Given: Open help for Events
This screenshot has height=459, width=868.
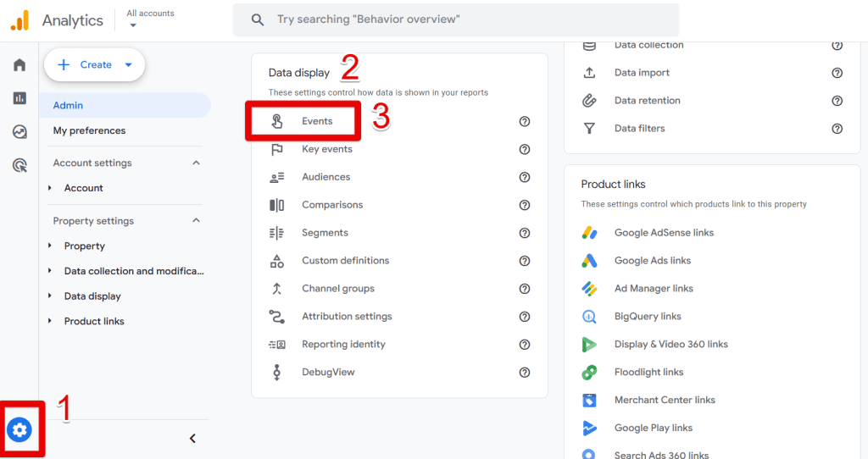Looking at the screenshot, I should [525, 122].
